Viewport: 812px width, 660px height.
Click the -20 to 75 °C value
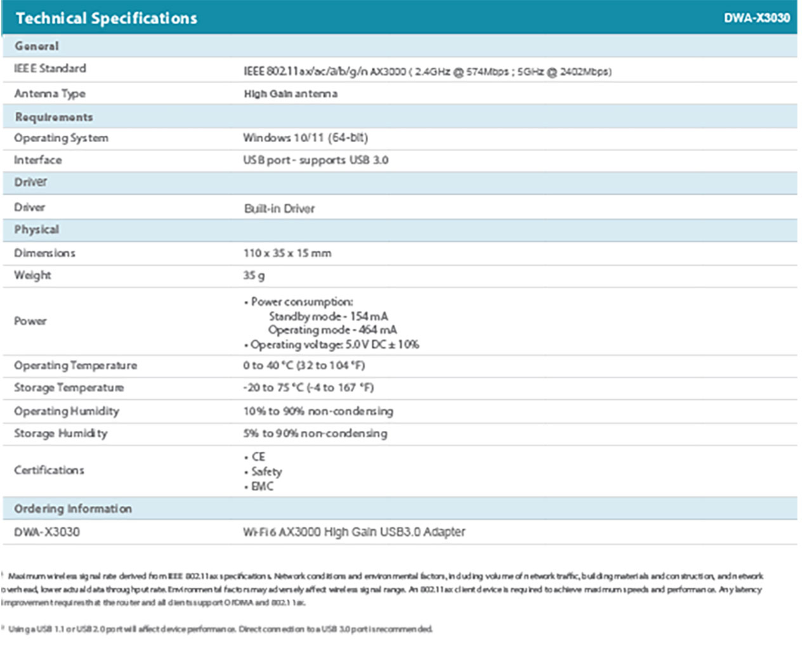308,388
